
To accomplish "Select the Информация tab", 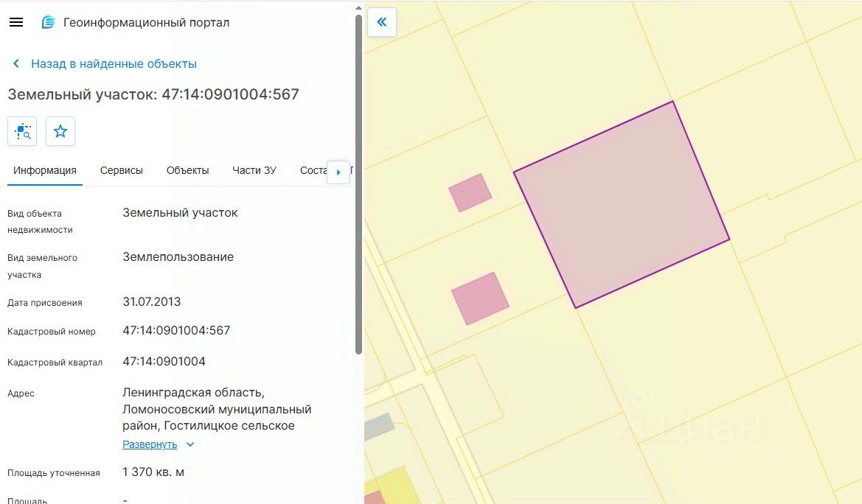I will (45, 170).
